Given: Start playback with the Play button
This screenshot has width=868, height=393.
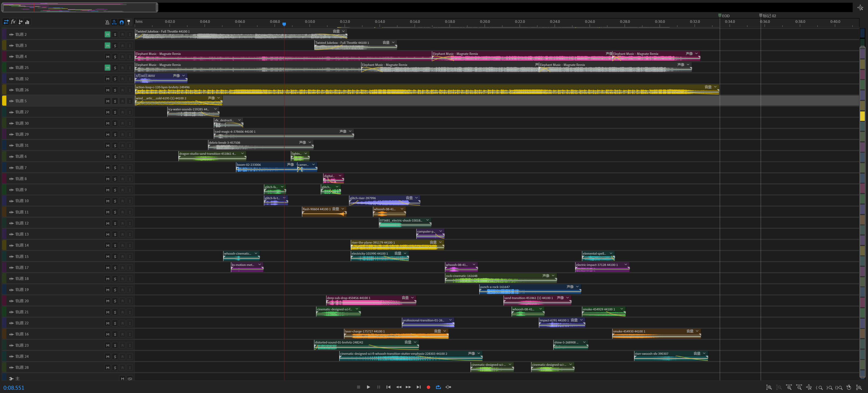Looking at the screenshot, I should pos(368,387).
